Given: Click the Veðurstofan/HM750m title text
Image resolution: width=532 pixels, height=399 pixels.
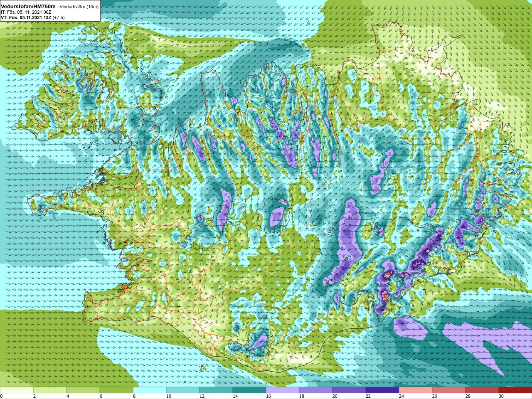Looking at the screenshot, I should pos(28,7).
